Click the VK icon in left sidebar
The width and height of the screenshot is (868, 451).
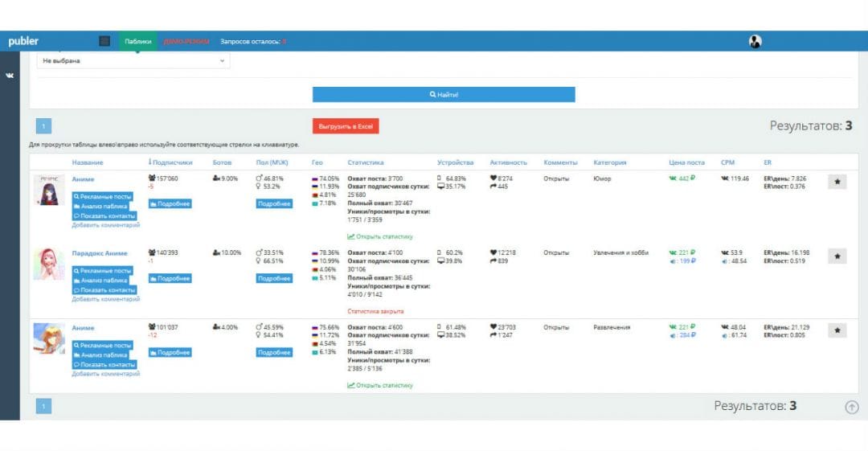pos(10,76)
